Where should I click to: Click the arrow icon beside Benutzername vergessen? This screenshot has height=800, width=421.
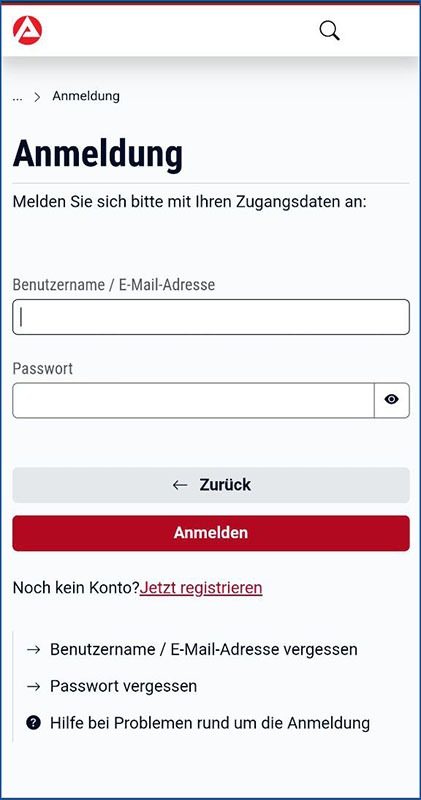click(x=33, y=650)
